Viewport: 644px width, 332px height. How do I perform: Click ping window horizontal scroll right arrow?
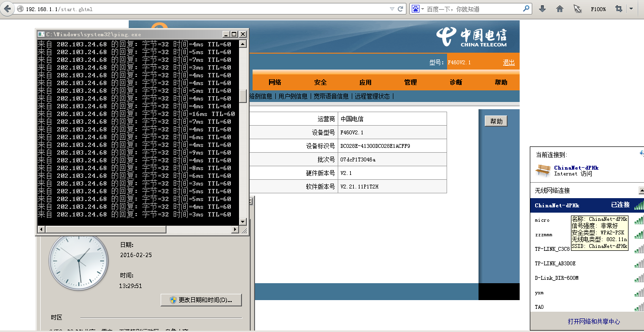(x=235, y=230)
